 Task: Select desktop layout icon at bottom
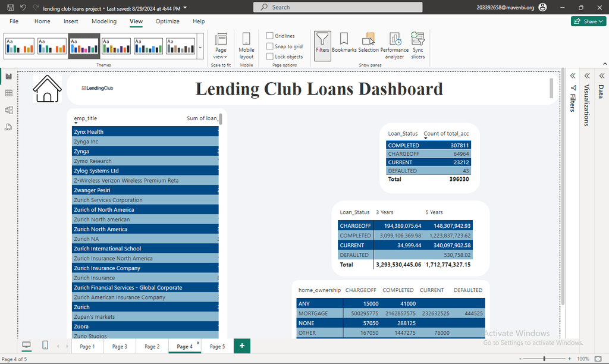pyautogui.click(x=26, y=345)
